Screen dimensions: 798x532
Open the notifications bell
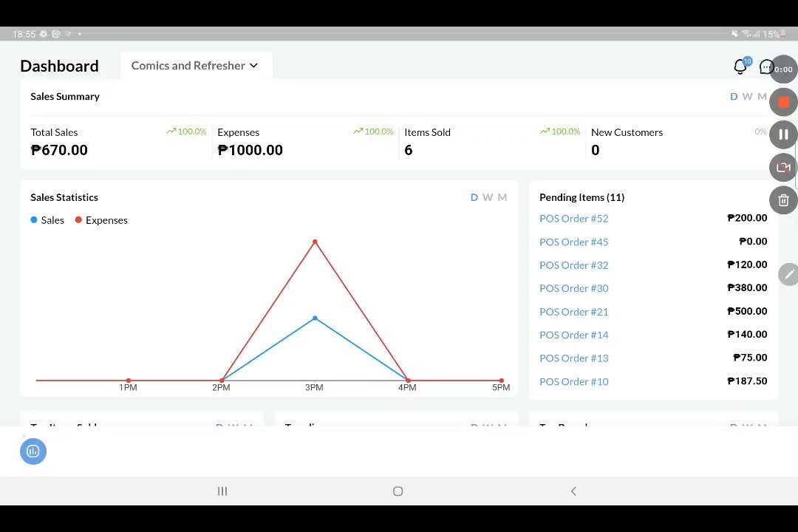pyautogui.click(x=740, y=66)
